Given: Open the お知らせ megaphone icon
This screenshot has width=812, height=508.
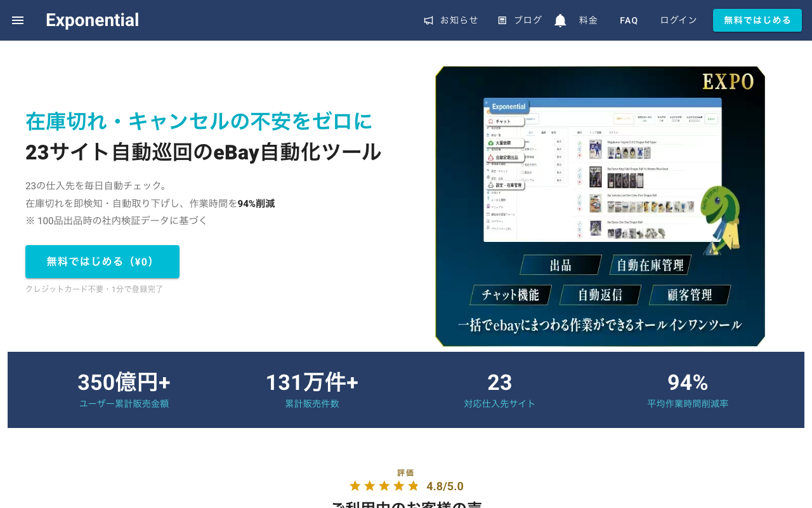Looking at the screenshot, I should coord(429,20).
